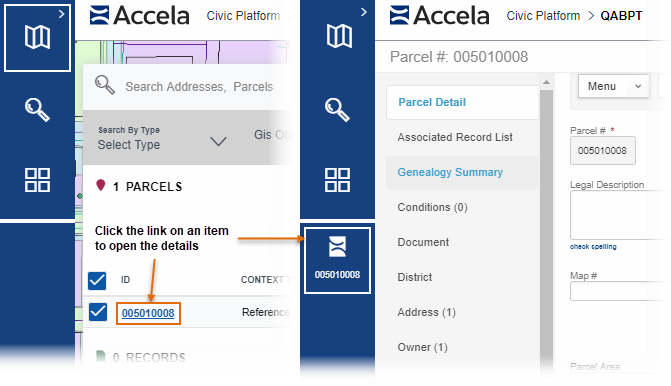This screenshot has height=386, width=671.
Task: Open the grid icon in right panel sidebar
Action: tap(337, 180)
